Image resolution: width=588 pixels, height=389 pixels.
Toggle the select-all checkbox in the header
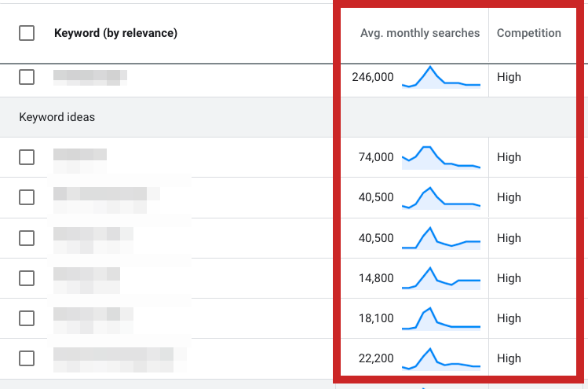[27, 33]
